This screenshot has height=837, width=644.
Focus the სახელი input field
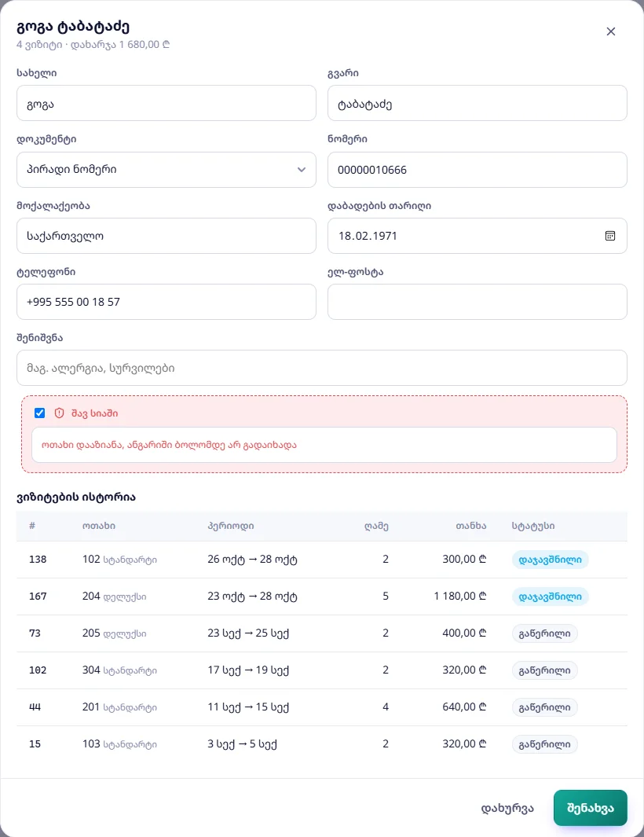pyautogui.click(x=166, y=103)
